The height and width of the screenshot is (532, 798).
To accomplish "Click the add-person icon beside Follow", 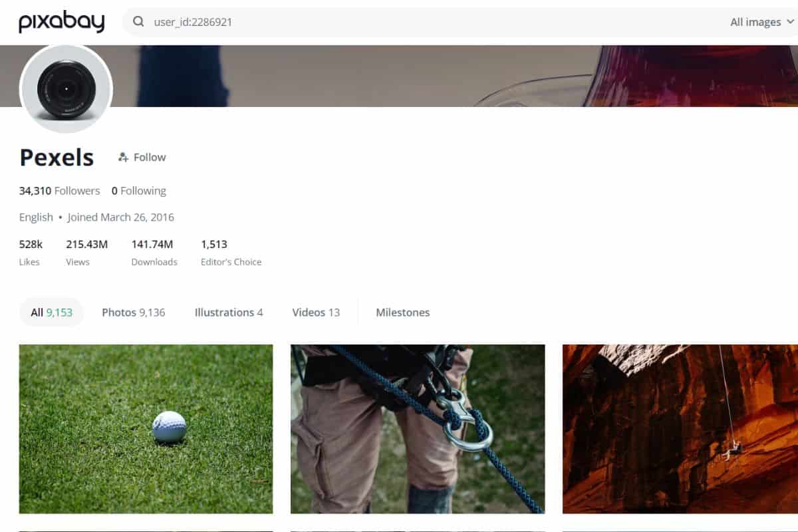I will pyautogui.click(x=123, y=158).
